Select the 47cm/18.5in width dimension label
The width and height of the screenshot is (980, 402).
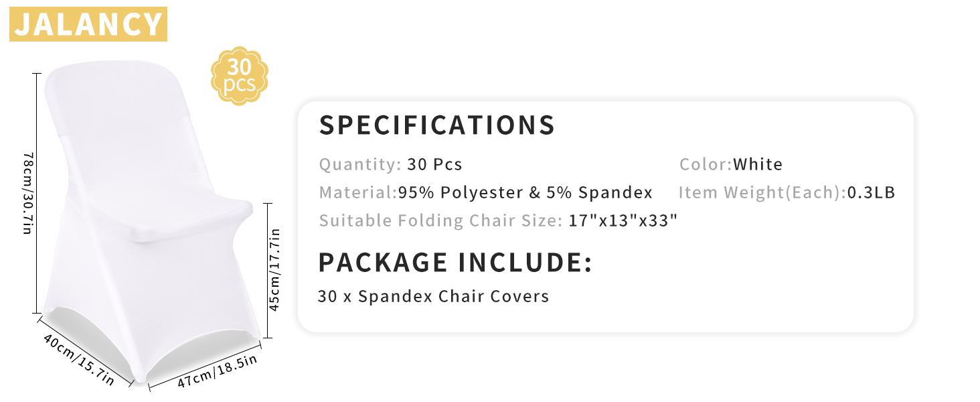coord(217,371)
